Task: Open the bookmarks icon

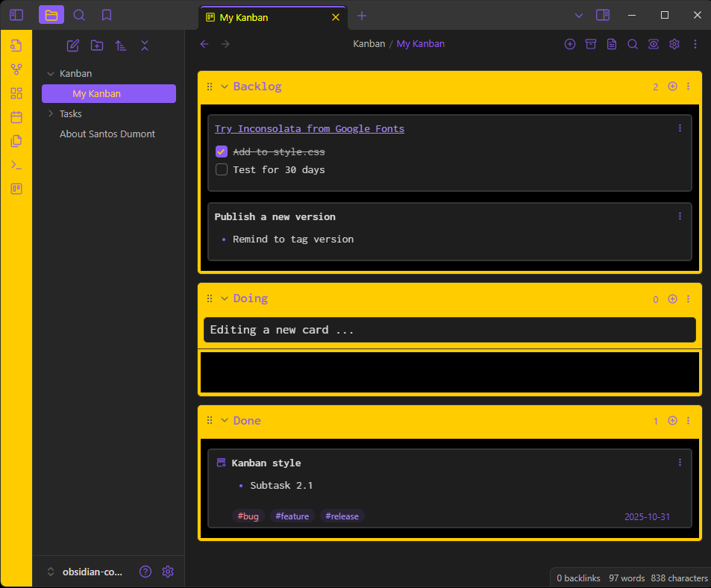Action: coord(107,15)
